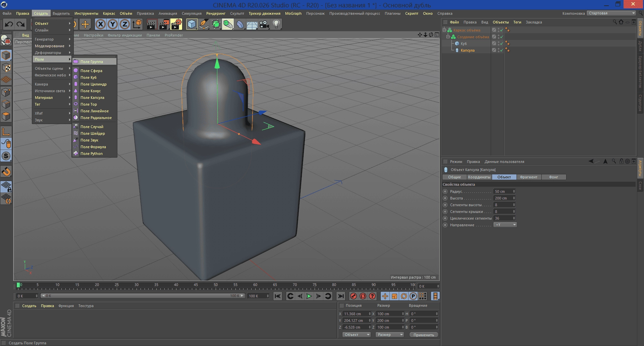
Task: Toggle Радиус keyframe circle
Action: 445,191
